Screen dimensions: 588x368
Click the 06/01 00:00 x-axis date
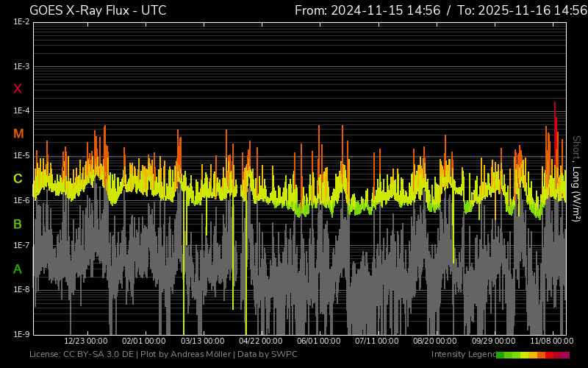(x=318, y=342)
